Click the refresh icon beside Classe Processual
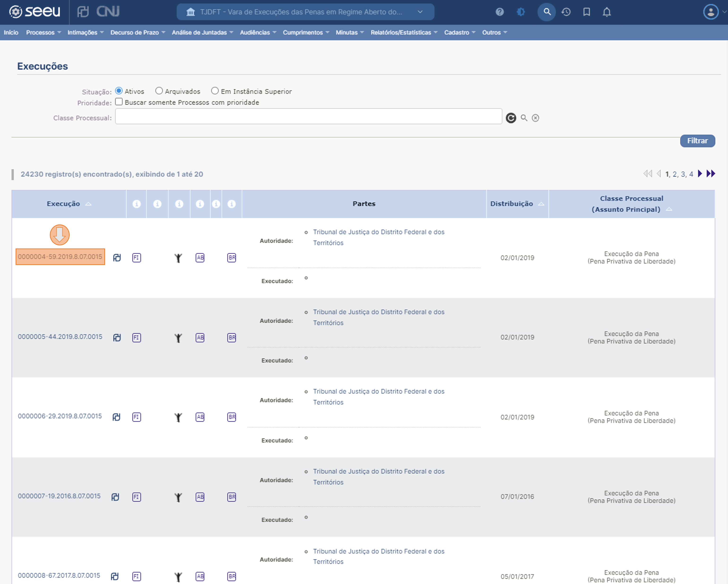 511,118
